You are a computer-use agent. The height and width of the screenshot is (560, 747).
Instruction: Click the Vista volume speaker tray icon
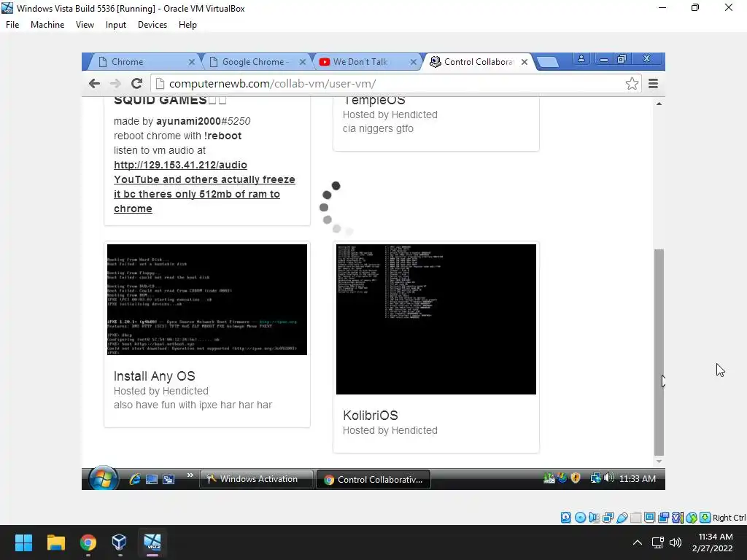click(609, 478)
